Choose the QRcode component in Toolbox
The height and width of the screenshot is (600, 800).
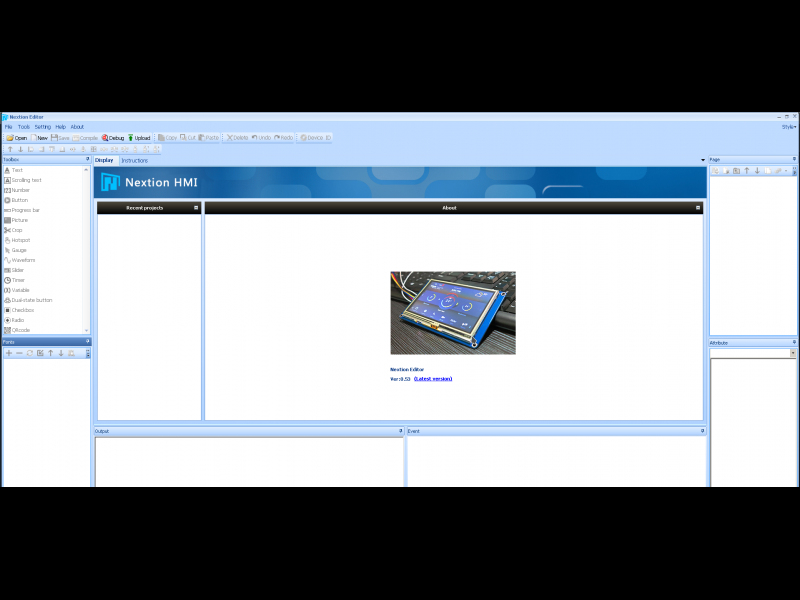click(x=20, y=330)
